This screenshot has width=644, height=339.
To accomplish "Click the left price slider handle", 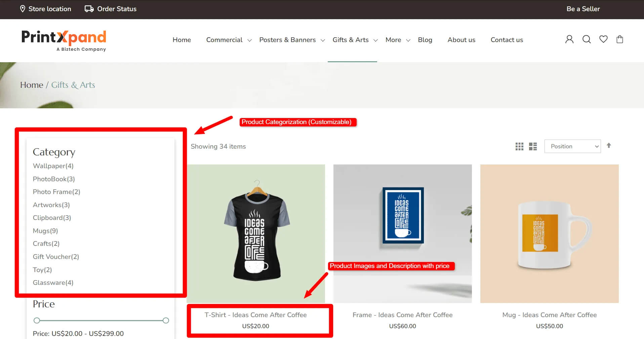I will (x=37, y=321).
